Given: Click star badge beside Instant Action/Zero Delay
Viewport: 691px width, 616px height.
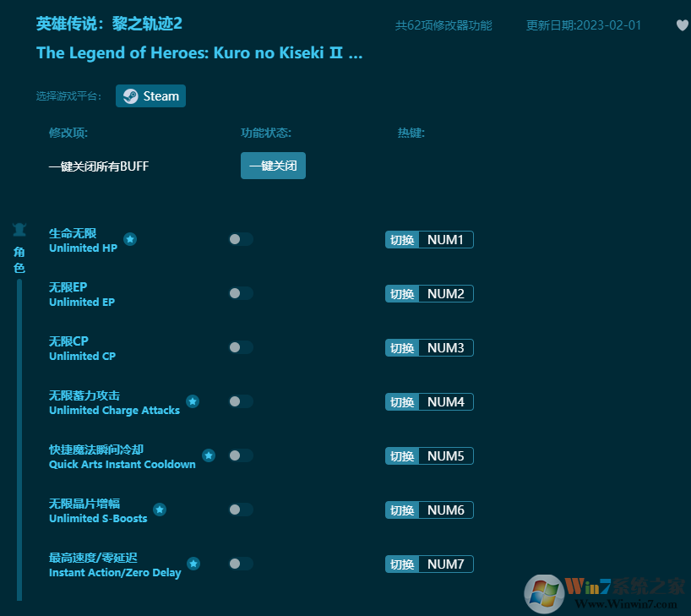Looking at the screenshot, I should pos(193,564).
